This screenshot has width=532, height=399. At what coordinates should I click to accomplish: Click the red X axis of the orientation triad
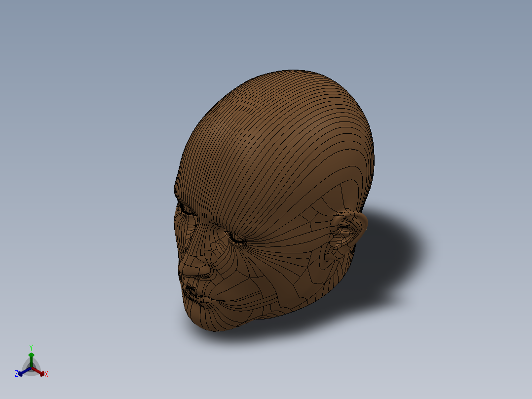[x=38, y=371]
